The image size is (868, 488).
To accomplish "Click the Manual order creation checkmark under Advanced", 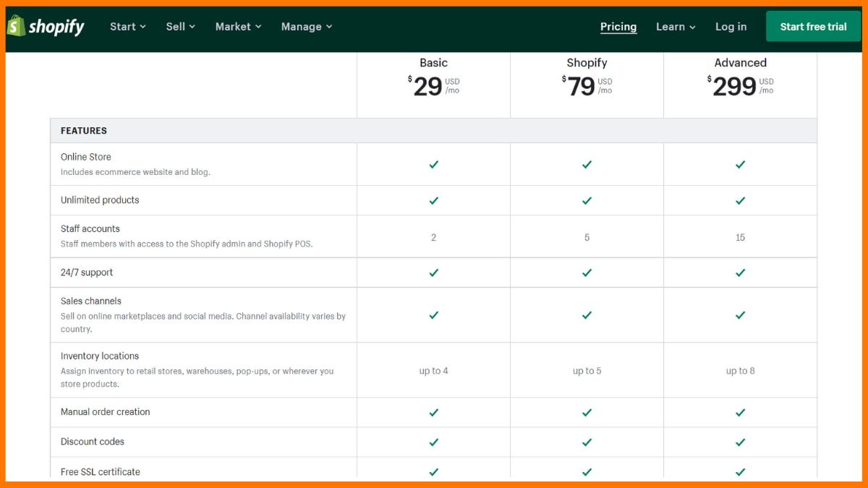I will 740,412.
